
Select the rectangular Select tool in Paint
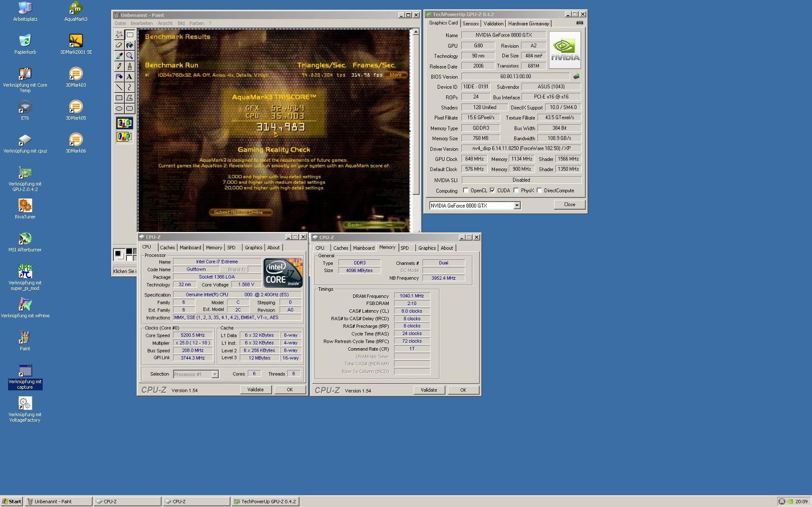tap(130, 35)
